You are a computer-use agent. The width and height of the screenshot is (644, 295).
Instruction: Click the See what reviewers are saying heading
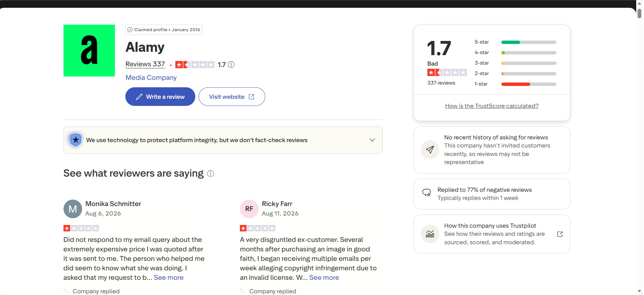click(133, 173)
